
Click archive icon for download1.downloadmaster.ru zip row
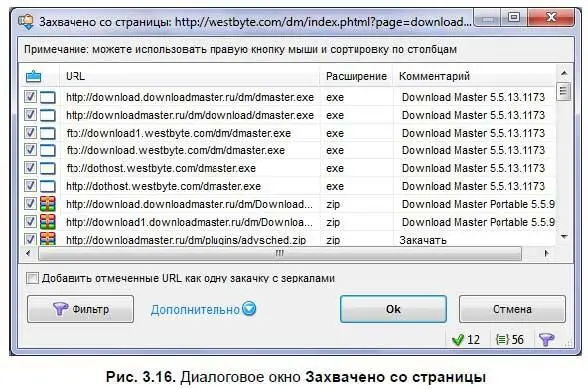tap(48, 222)
